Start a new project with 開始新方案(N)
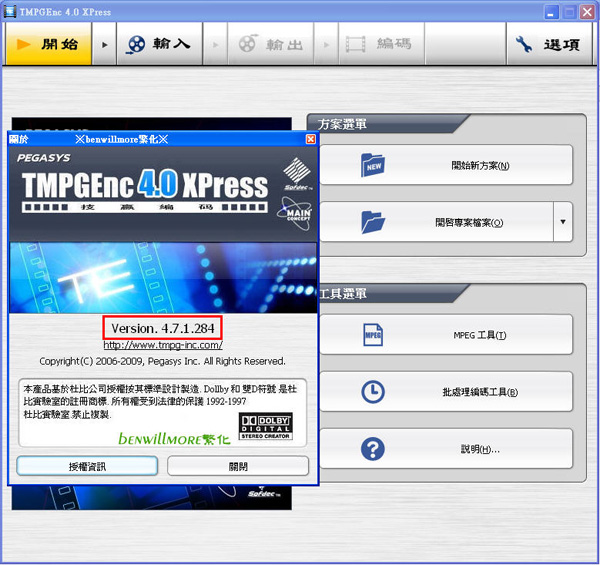The height and width of the screenshot is (565, 600). [446, 165]
